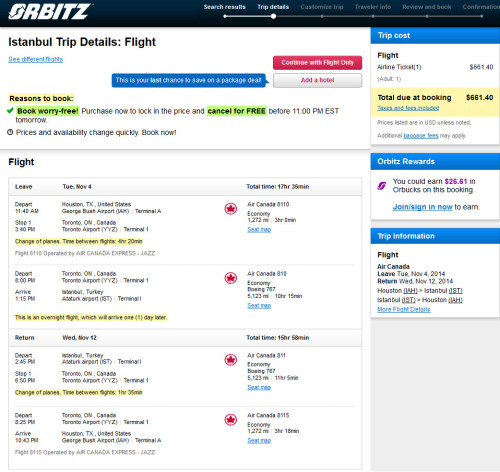Screen dimensions: 500x472
Task: Click Continue with Flight Only button
Action: [317, 63]
